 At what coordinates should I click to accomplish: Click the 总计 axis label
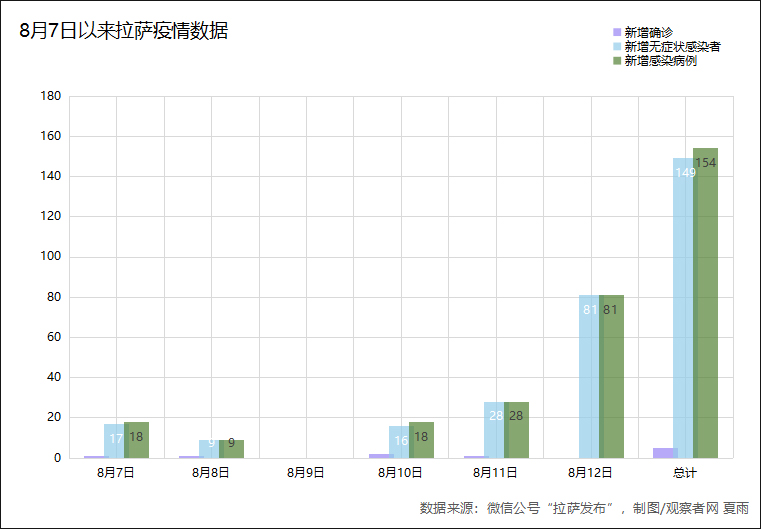[x=685, y=473]
